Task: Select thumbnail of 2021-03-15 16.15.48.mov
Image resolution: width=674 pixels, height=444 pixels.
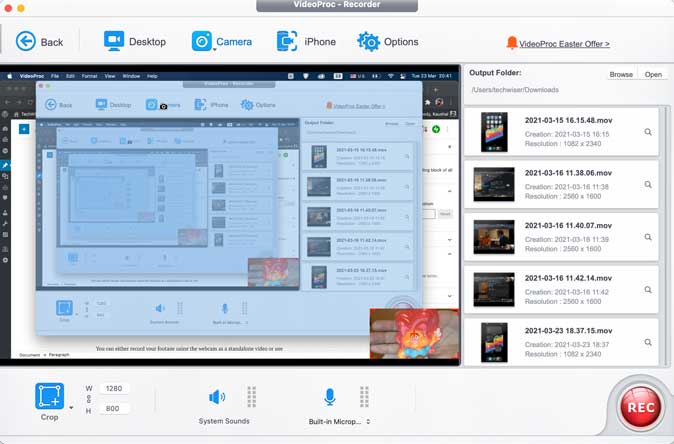Action: pos(494,132)
